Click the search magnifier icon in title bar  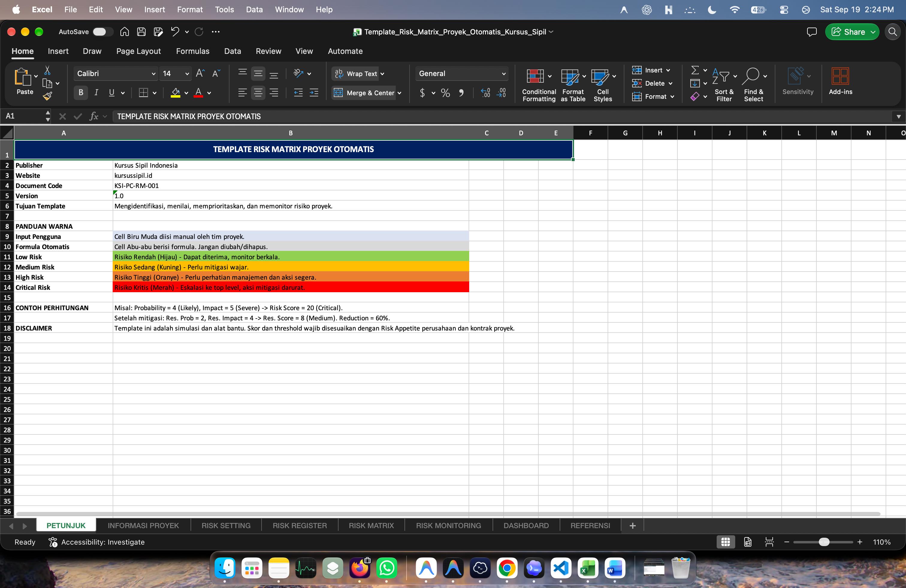pos(893,32)
